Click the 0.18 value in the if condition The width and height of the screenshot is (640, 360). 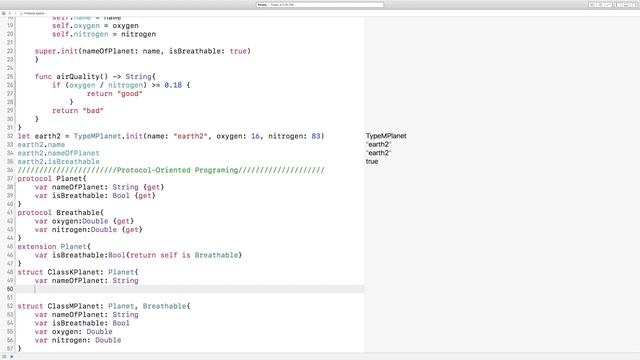click(173, 85)
